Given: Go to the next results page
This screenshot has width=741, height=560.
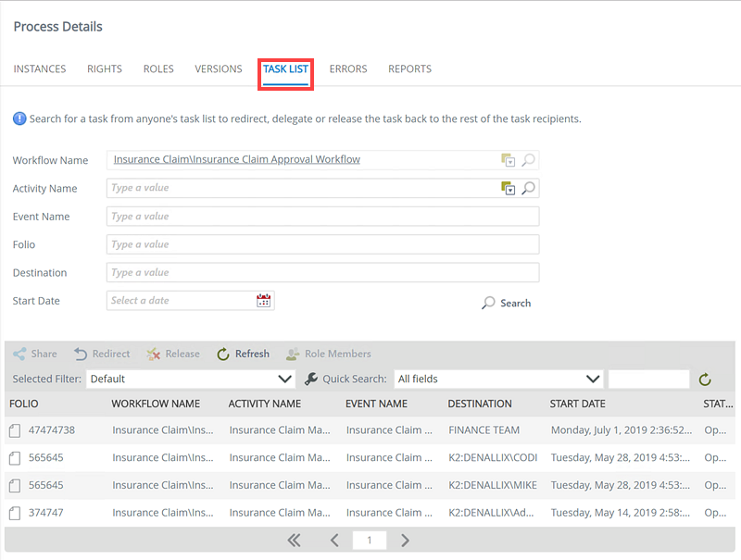Looking at the screenshot, I should click(405, 541).
